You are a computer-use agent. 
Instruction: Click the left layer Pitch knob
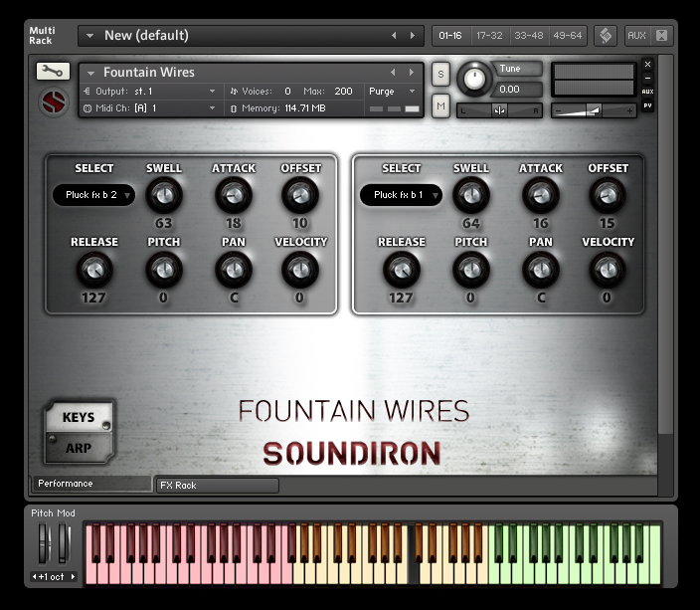[x=164, y=270]
